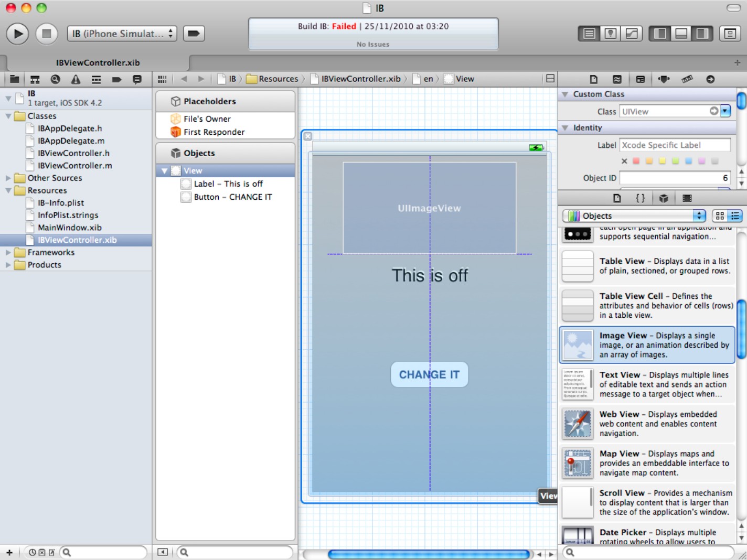The image size is (747, 560).
Task: Open the IB (iPhone Simulator) scheme dropdown
Action: tap(122, 34)
